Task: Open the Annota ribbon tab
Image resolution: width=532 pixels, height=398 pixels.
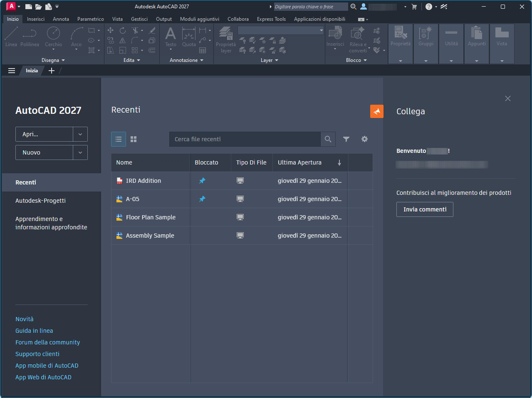Action: 61,19
